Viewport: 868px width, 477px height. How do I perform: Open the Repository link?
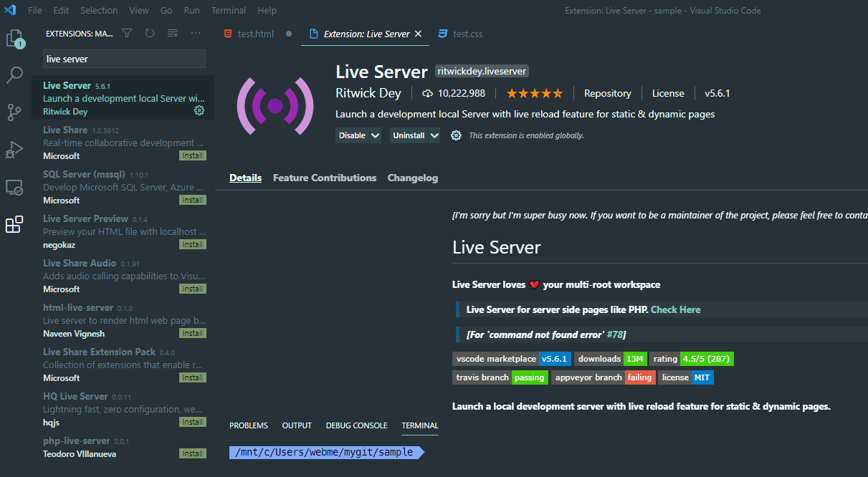coord(607,93)
